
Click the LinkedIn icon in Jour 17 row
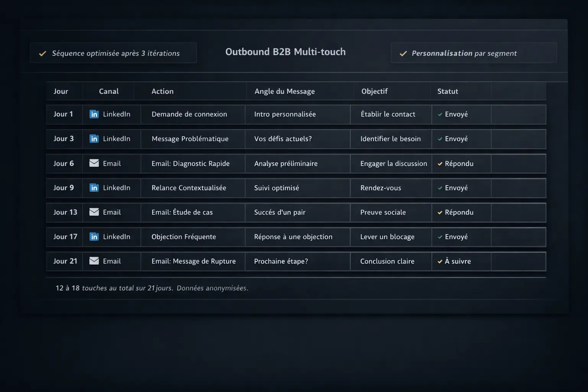click(94, 237)
